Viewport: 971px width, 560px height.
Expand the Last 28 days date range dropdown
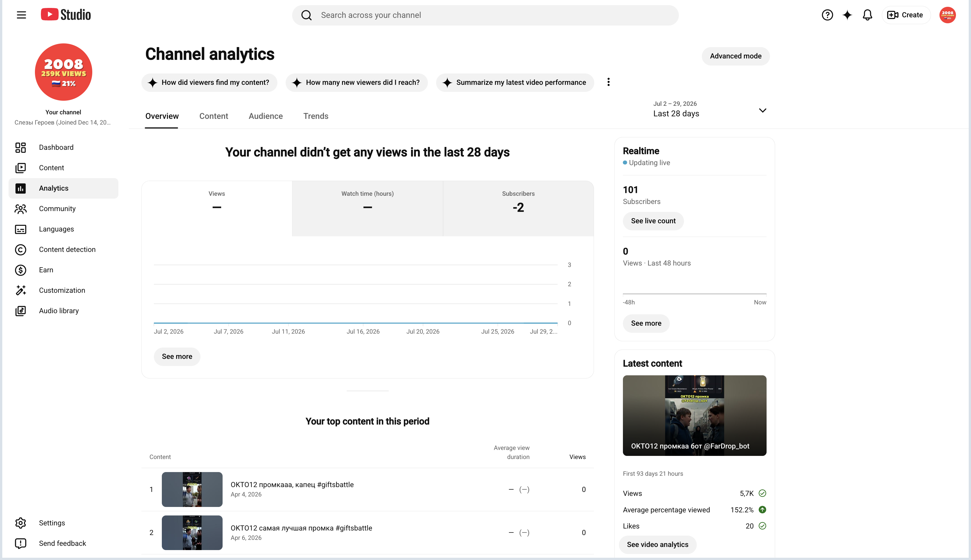pyautogui.click(x=710, y=110)
